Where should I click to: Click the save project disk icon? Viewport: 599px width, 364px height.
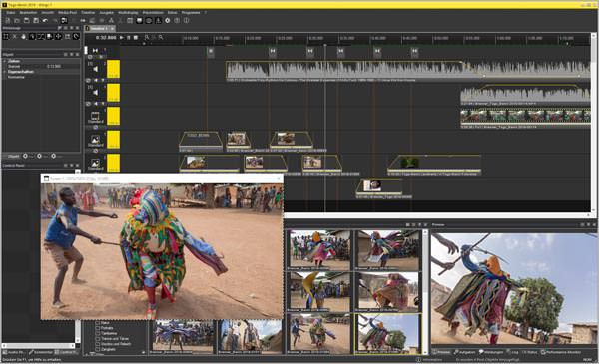pos(26,21)
